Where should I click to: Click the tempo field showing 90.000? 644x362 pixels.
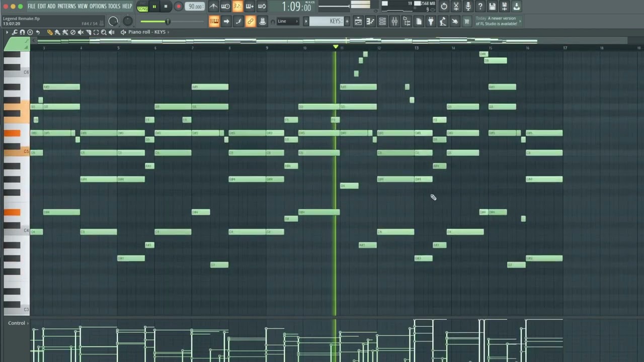195,7
